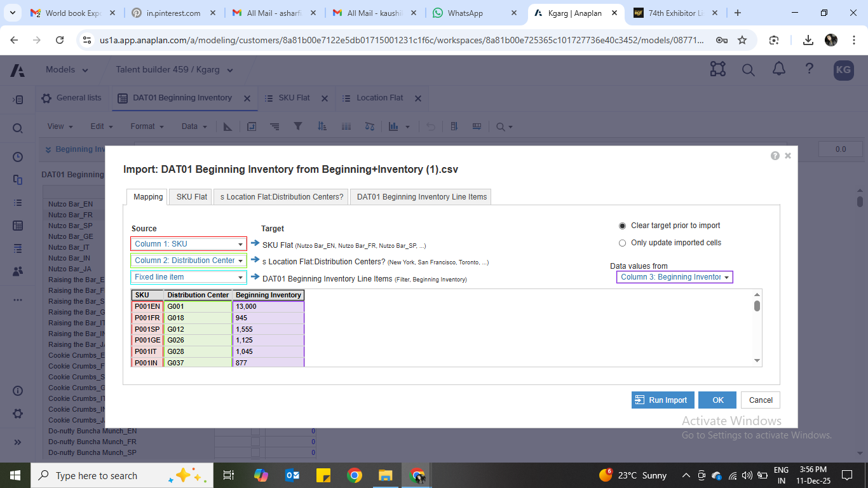Switch to SKU Flat dialog tab
Viewport: 868px width, 488px height.
click(191, 197)
